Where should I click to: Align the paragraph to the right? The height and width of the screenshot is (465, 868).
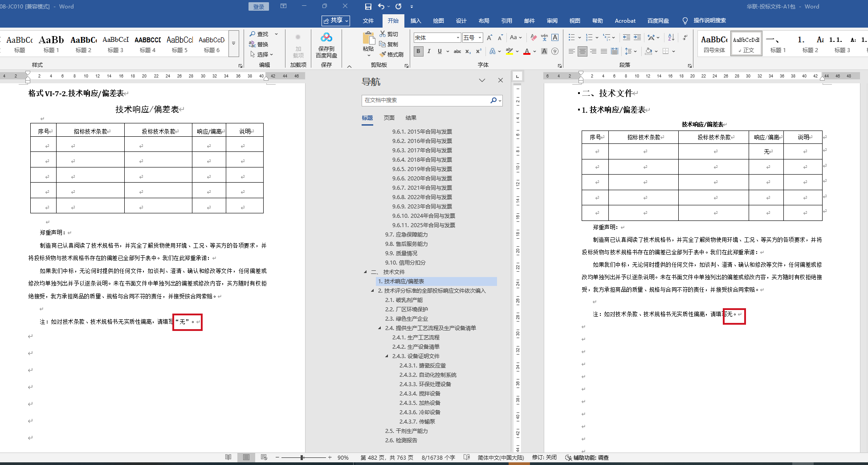point(593,51)
